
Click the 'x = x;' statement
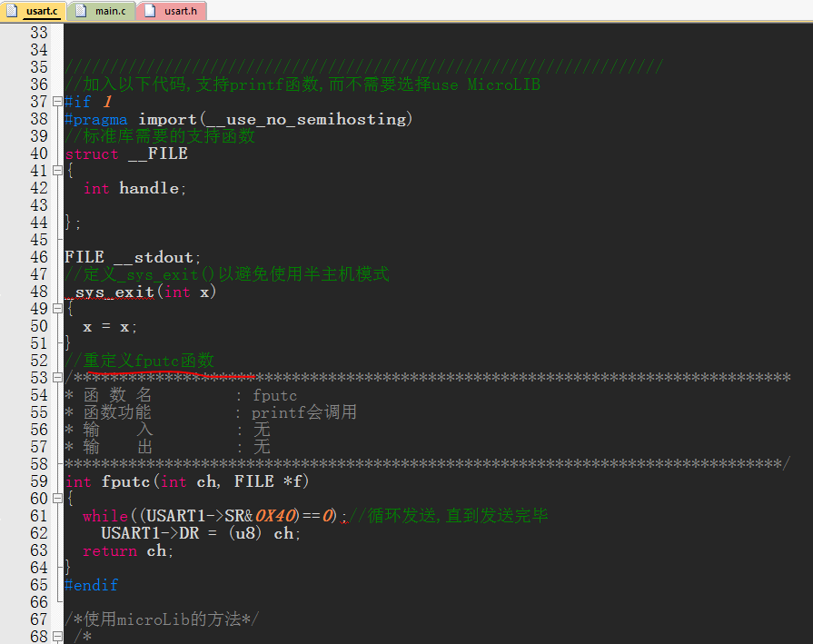click(110, 327)
